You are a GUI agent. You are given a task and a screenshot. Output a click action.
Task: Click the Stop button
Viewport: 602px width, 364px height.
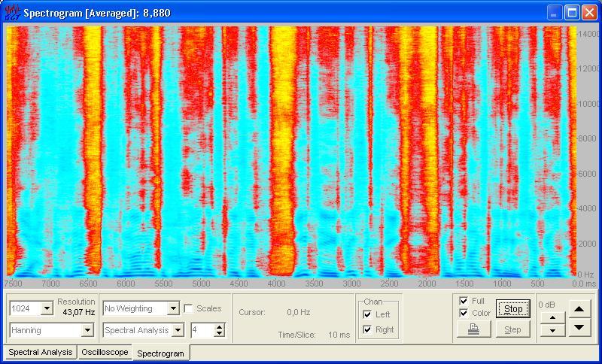(513, 309)
